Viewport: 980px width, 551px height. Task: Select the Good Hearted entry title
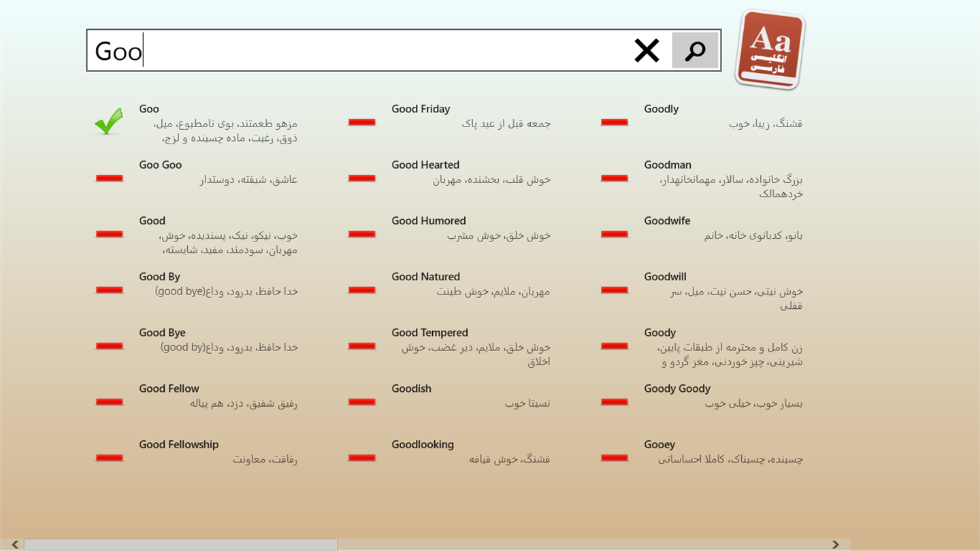pyautogui.click(x=425, y=165)
